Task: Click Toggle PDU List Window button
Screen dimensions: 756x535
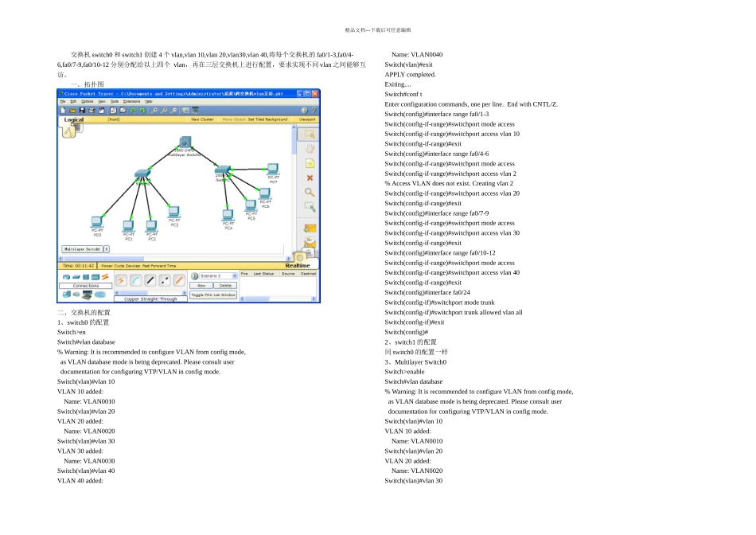Action: tap(213, 295)
